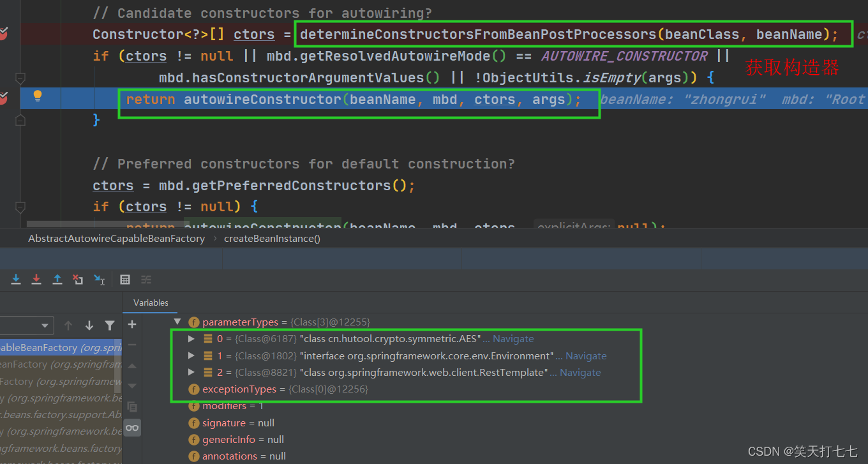This screenshot has width=868, height=464.
Task: Open the Evaluate Expression calculator
Action: (125, 280)
